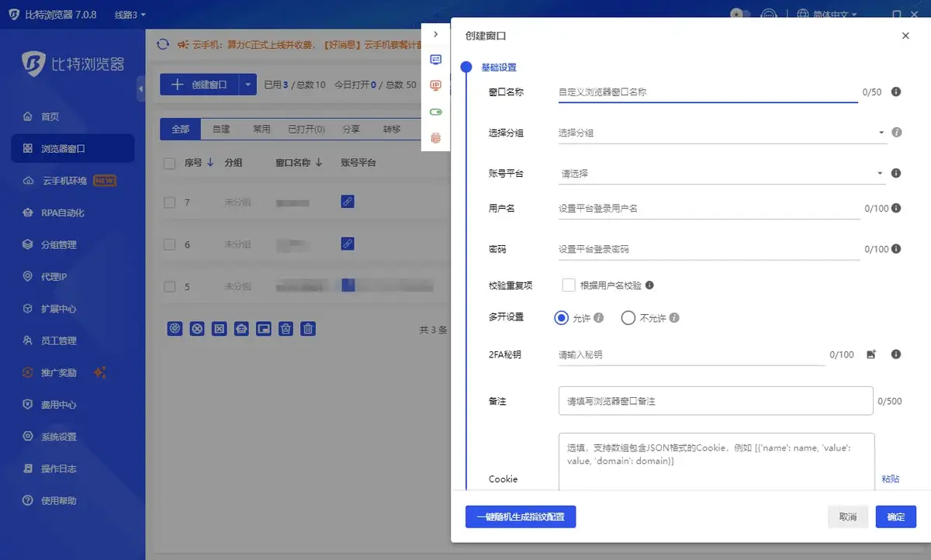Image resolution: width=931 pixels, height=560 pixels.
Task: Switch to the 全部 tab
Action: click(x=181, y=129)
